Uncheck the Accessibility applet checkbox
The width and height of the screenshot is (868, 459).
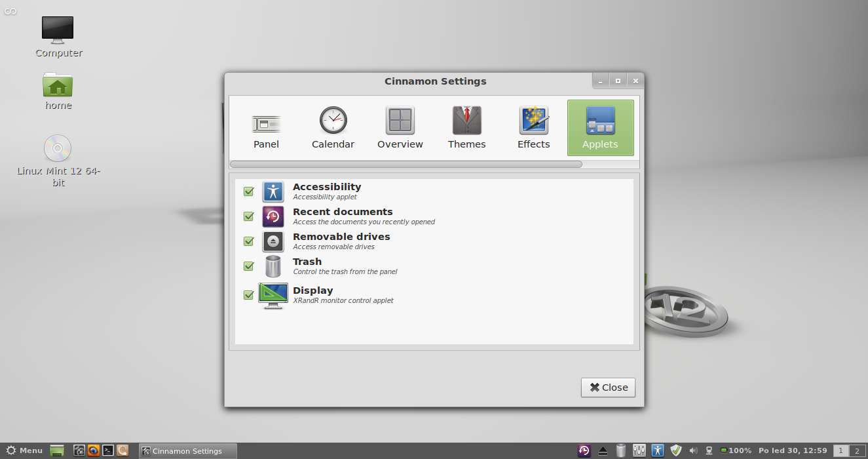(248, 191)
